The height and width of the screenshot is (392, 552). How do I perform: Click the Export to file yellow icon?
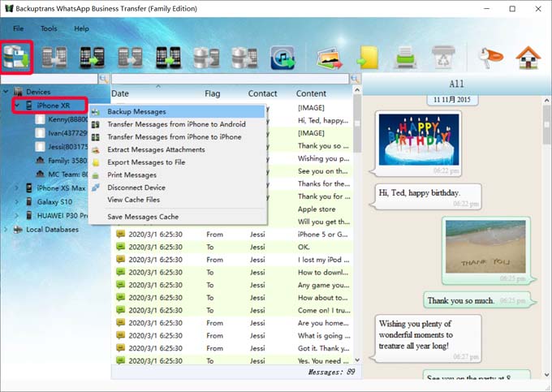368,58
